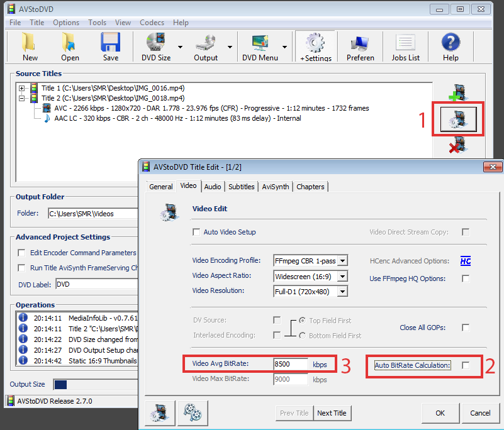Click the +Settings gear icon
504x430 pixels.
pos(315,42)
